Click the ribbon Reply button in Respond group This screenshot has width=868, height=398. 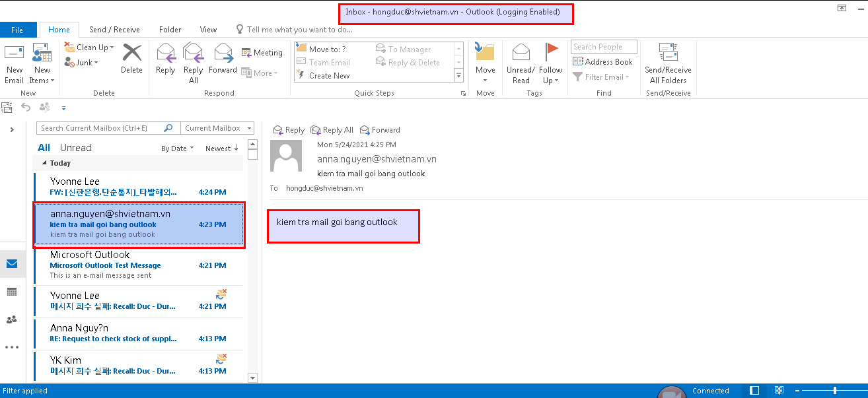coord(165,59)
